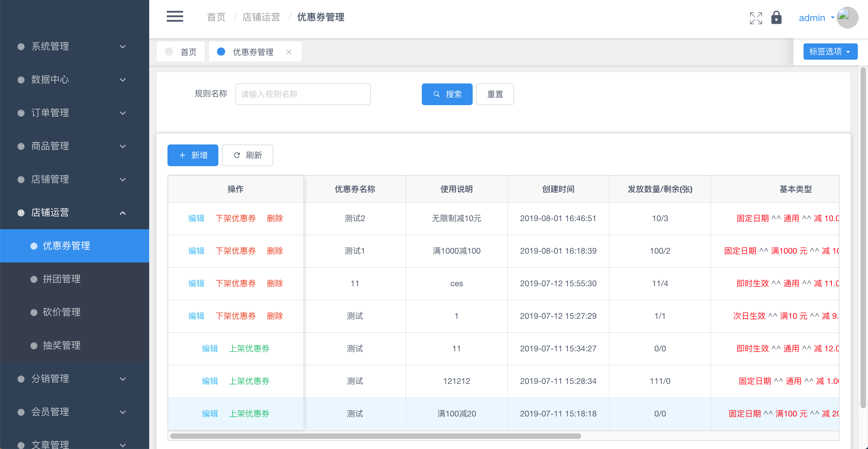868x449 pixels.
Task: Focus the 规则名称 input field
Action: tap(303, 94)
